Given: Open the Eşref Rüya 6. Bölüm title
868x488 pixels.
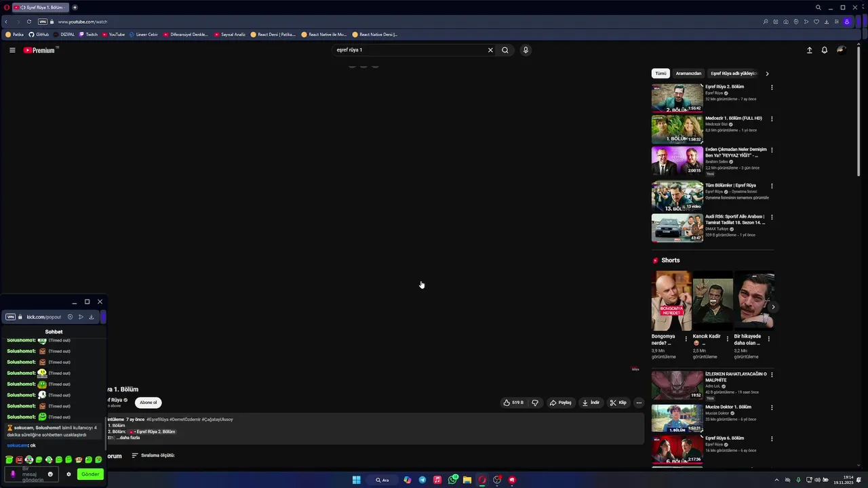Looking at the screenshot, I should click(724, 439).
